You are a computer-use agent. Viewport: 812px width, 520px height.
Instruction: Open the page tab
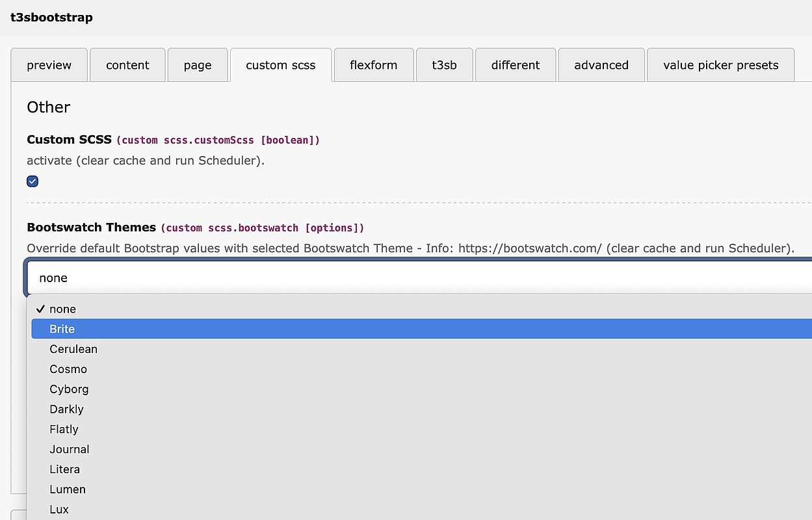pyautogui.click(x=198, y=65)
